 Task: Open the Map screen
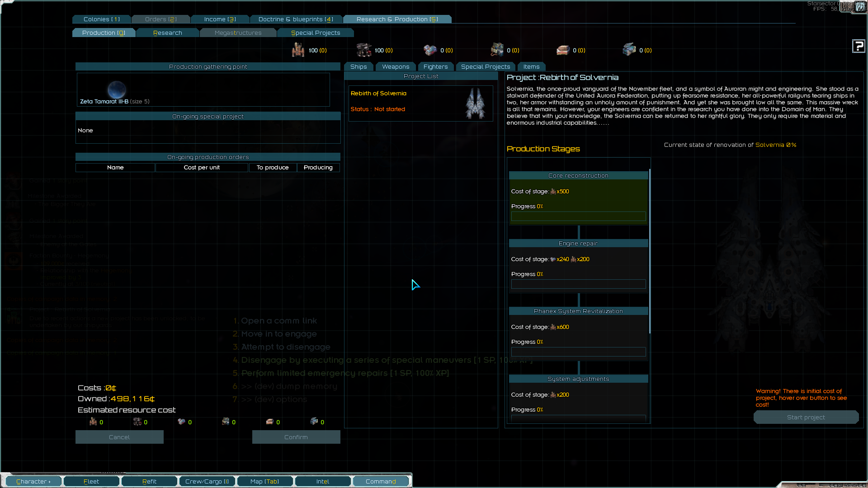click(x=265, y=481)
